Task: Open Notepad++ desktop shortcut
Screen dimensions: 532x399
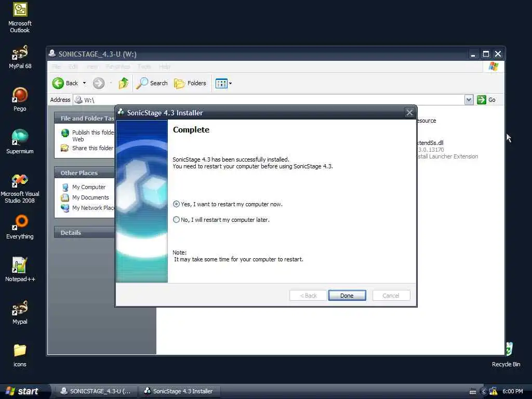Action: [x=20, y=270]
